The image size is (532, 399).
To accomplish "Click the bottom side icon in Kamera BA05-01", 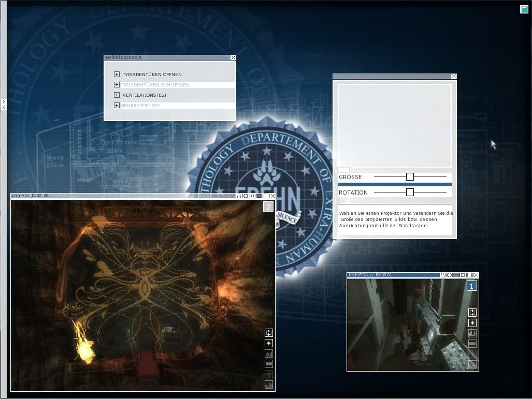I will [x=472, y=364].
